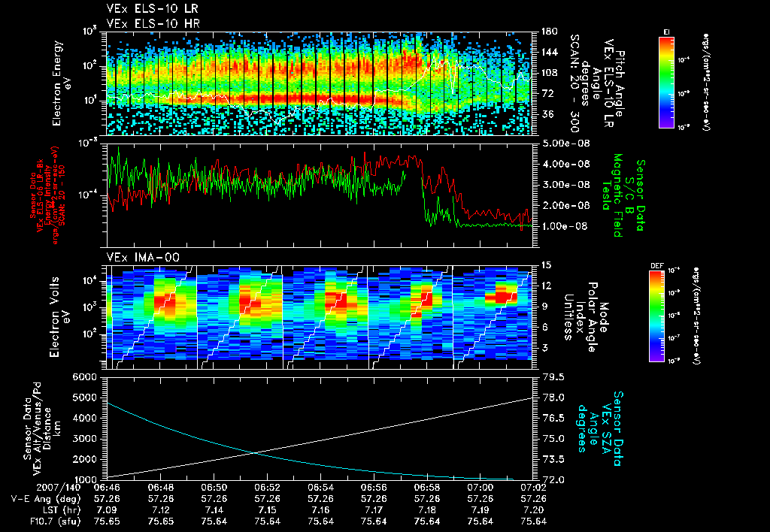Click the 144 pitch angle tick value
This screenshot has height=532, width=770.
coord(548,52)
